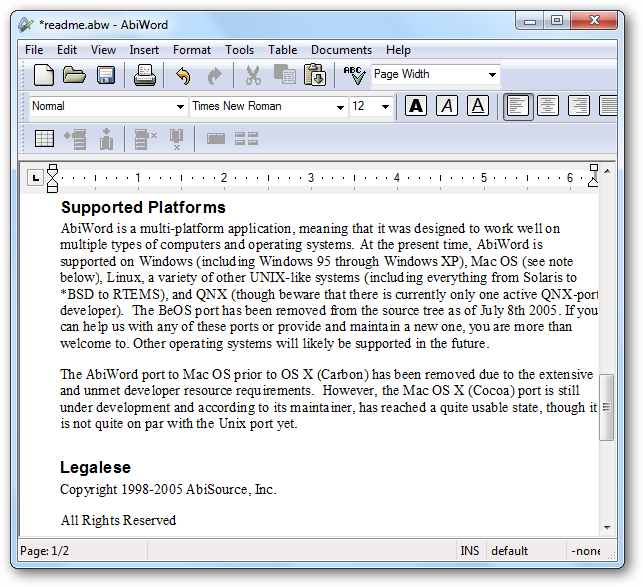Toggle bold formatting button

click(x=416, y=106)
